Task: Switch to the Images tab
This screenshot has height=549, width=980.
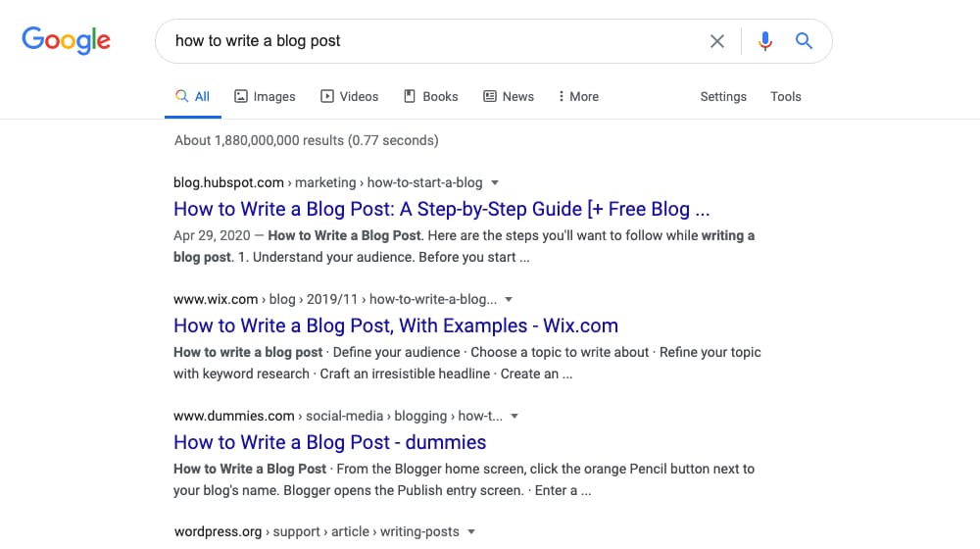Action: (x=265, y=96)
